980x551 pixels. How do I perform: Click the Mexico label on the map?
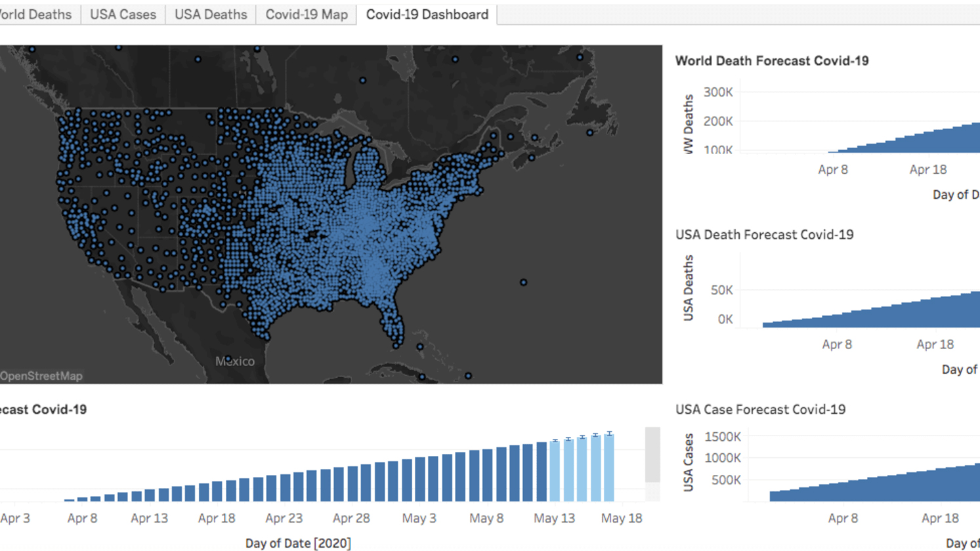click(x=235, y=361)
